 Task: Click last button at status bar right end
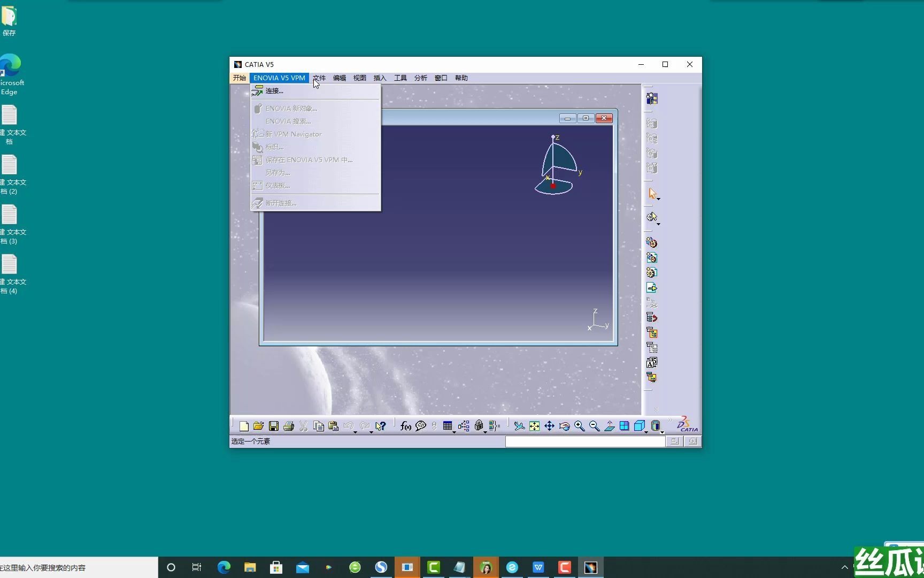[693, 442]
